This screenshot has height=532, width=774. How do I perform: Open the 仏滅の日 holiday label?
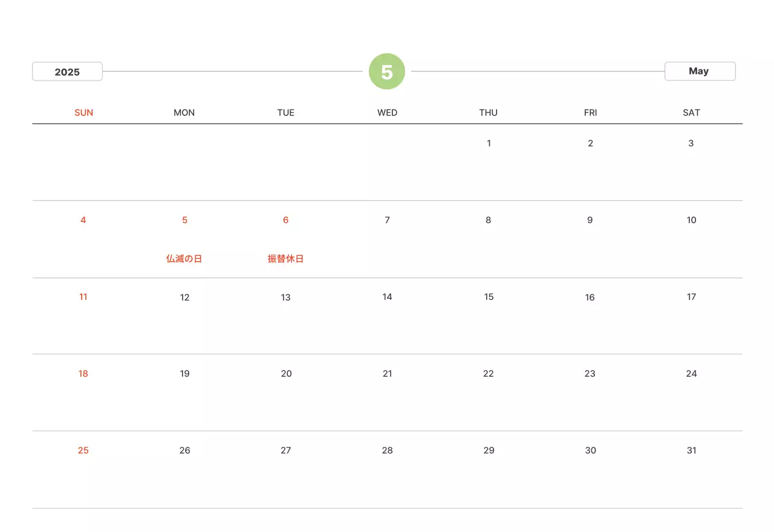(184, 259)
